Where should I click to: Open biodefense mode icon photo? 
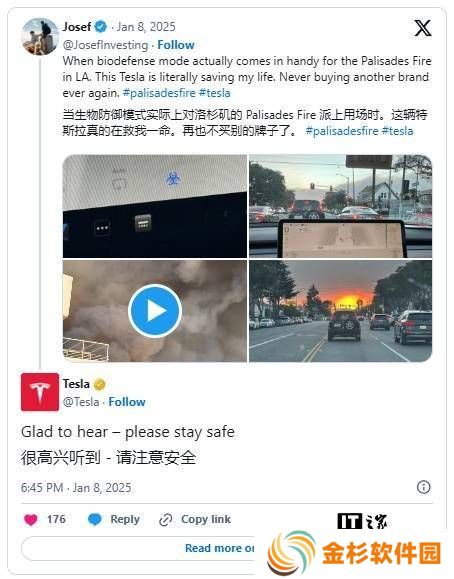155,206
